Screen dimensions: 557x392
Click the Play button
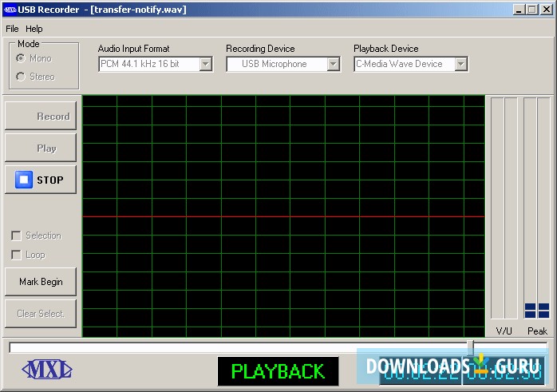tap(41, 148)
